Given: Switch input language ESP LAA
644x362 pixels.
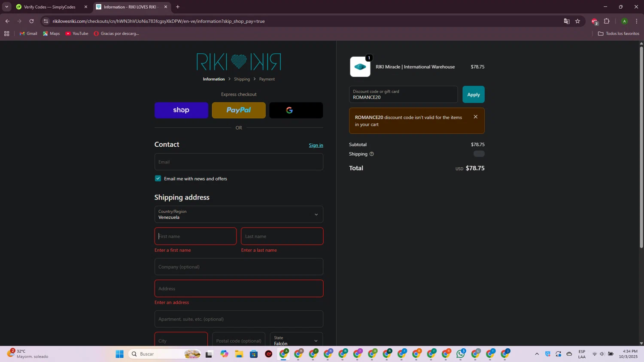Looking at the screenshot, I should 582,354.
